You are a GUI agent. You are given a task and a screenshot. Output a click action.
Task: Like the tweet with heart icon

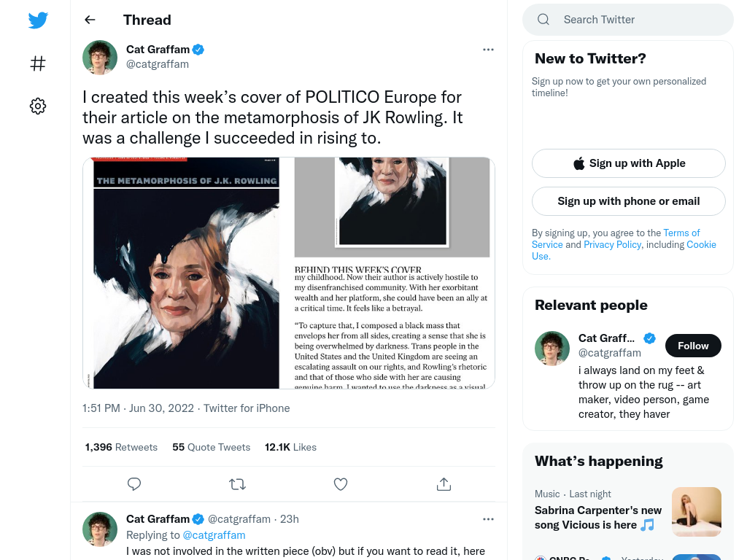click(x=341, y=484)
